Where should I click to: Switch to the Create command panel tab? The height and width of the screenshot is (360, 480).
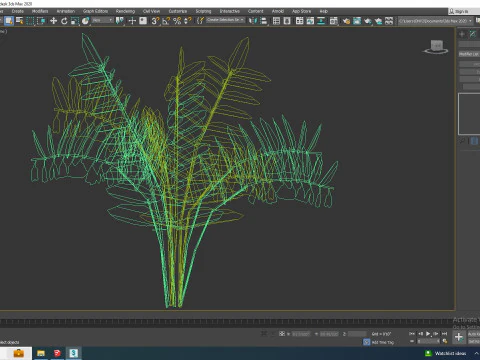point(462,34)
